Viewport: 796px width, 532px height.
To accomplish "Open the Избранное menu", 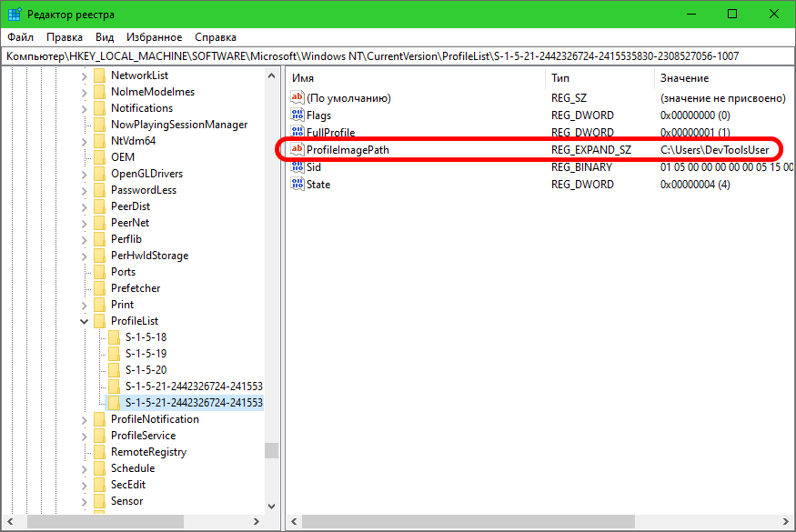I will click(155, 37).
